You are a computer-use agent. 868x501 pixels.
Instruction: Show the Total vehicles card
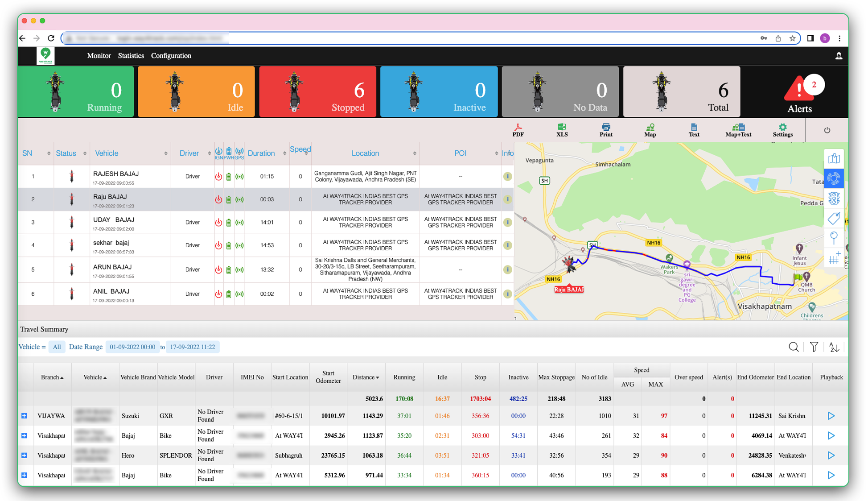(681, 91)
